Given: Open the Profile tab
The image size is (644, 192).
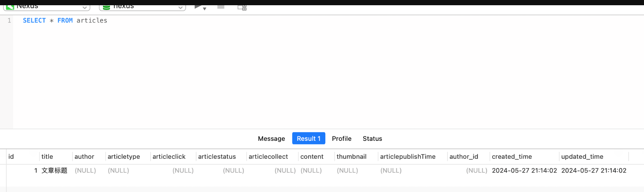Looking at the screenshot, I should click(x=341, y=139).
